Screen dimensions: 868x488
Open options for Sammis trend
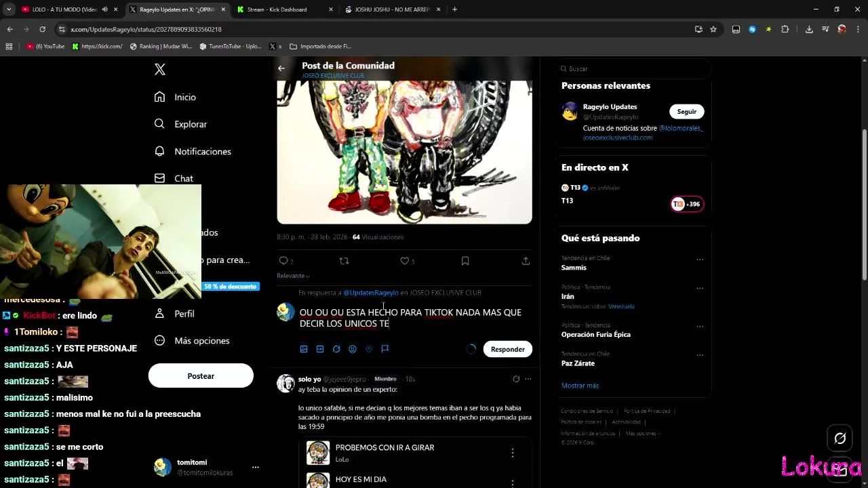click(x=700, y=260)
